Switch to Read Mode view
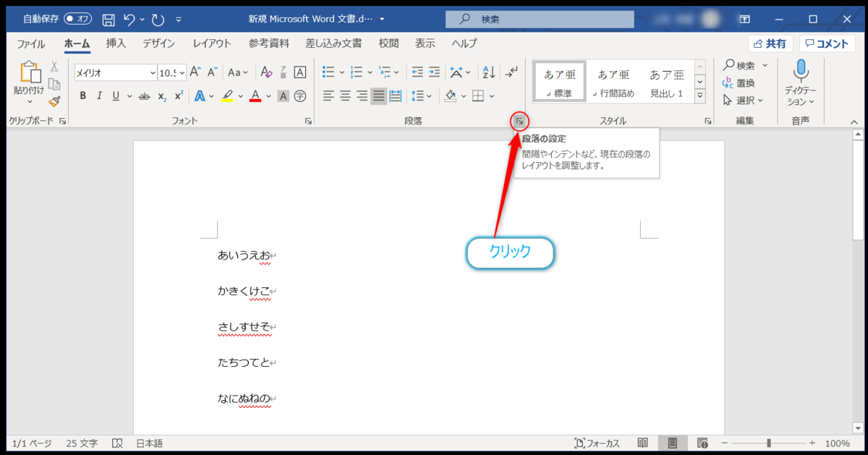Image resolution: width=868 pixels, height=455 pixels. (x=642, y=443)
